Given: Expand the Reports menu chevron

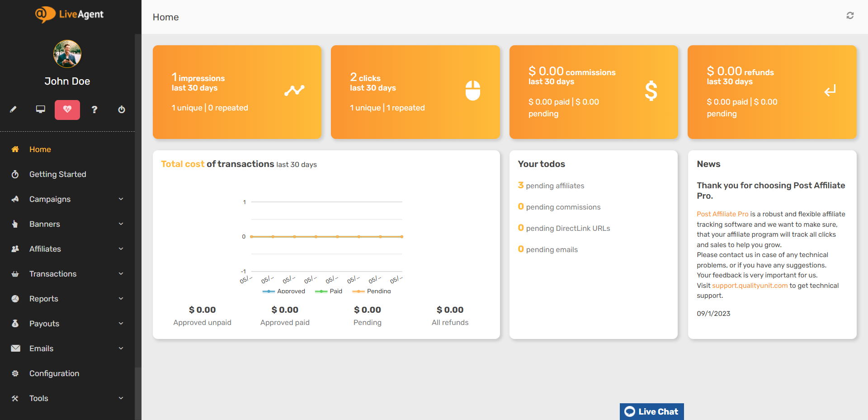Looking at the screenshot, I should (121, 299).
